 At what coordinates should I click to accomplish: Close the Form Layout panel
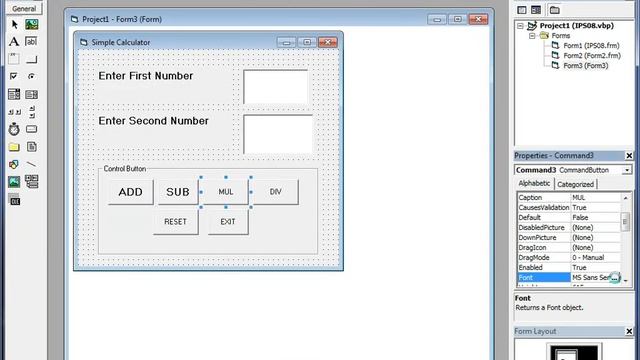click(629, 331)
